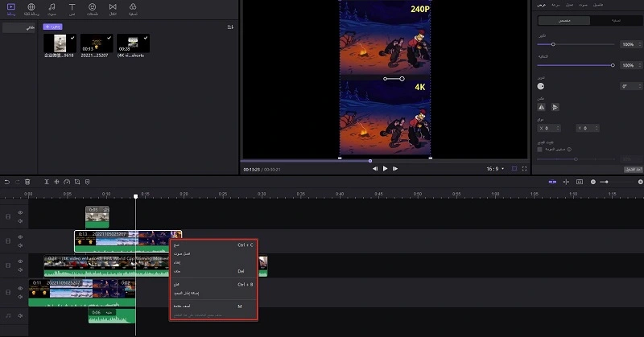Adjust the timeline zoom slider
Image resolution: width=644 pixels, height=337 pixels.
pos(616,182)
